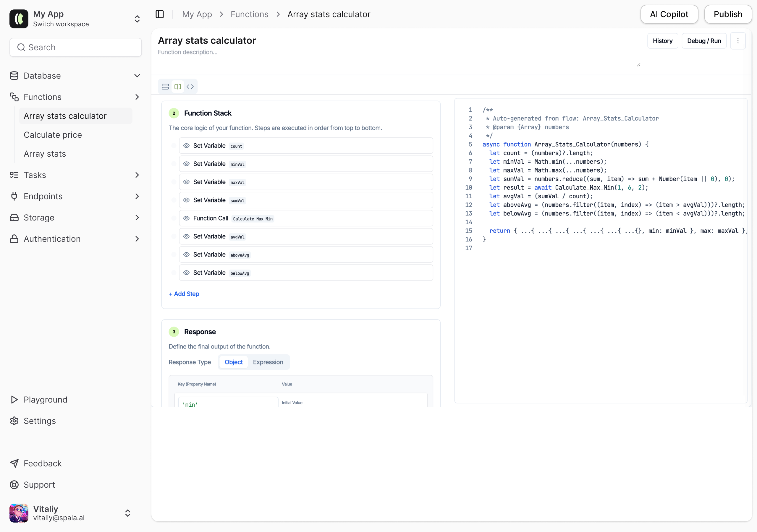Click the Feedback paper-plane item
Image resolution: width=757 pixels, height=532 pixels.
point(43,463)
